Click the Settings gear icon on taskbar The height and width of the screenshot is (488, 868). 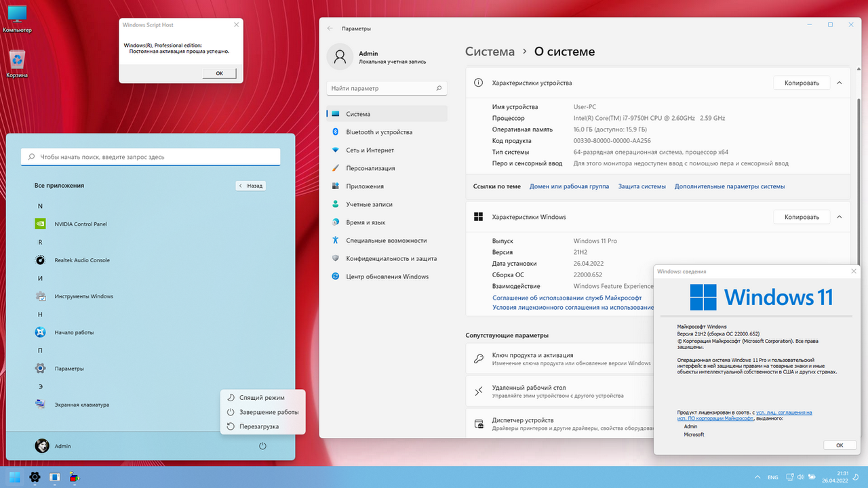pyautogui.click(x=35, y=477)
